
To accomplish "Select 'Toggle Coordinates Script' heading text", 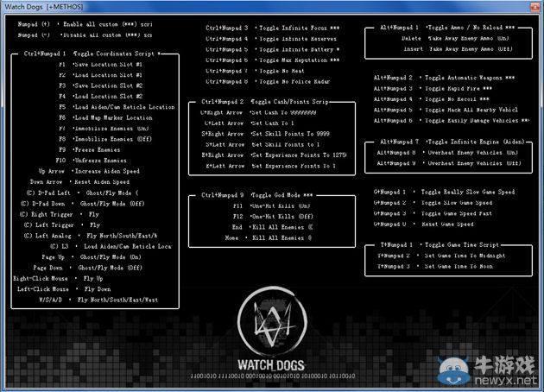I will point(113,54).
